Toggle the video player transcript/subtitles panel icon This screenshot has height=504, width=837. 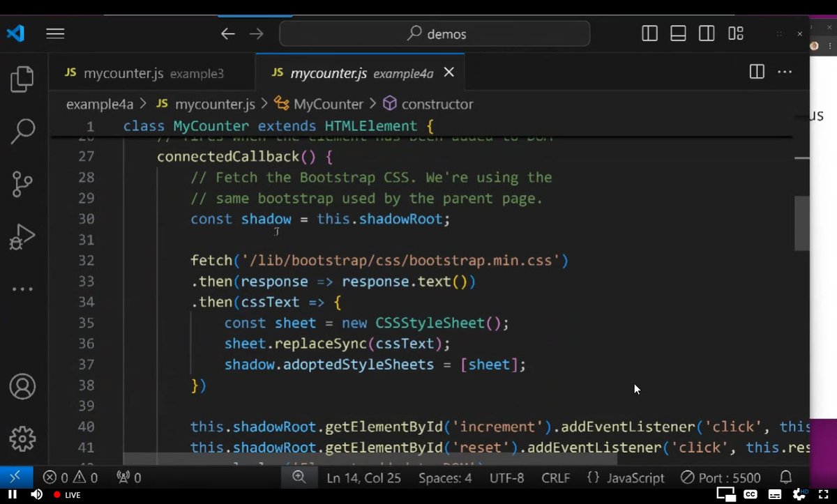776,494
